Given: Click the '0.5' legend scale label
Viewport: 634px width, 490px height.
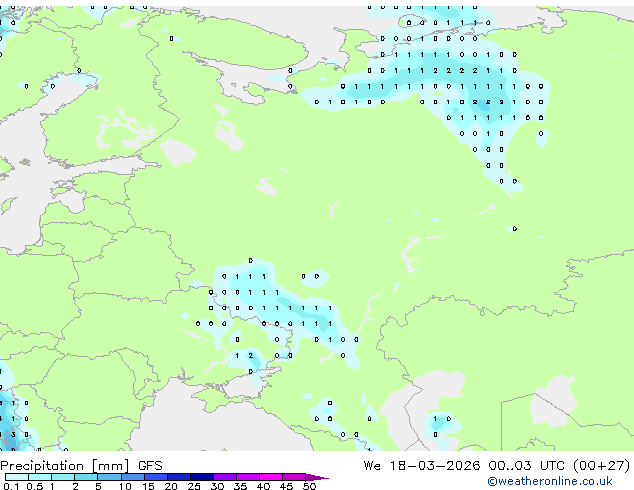Looking at the screenshot, I should (34, 486).
